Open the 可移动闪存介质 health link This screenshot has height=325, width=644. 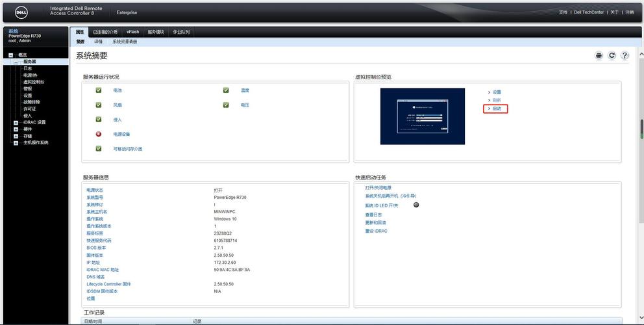coord(128,149)
